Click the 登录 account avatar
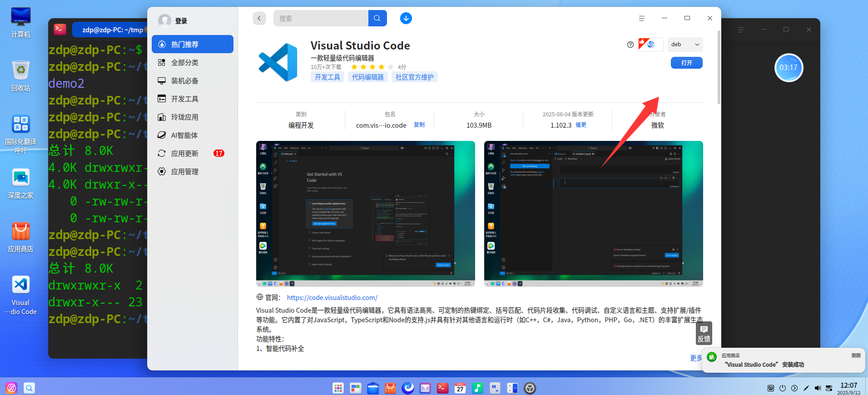The height and width of the screenshot is (395, 868). pyautogui.click(x=165, y=20)
